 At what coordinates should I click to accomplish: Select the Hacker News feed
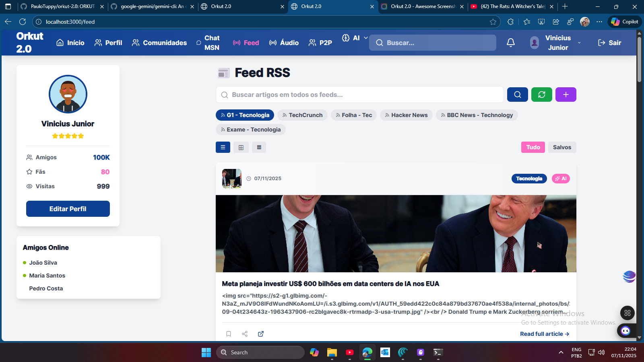click(406, 115)
